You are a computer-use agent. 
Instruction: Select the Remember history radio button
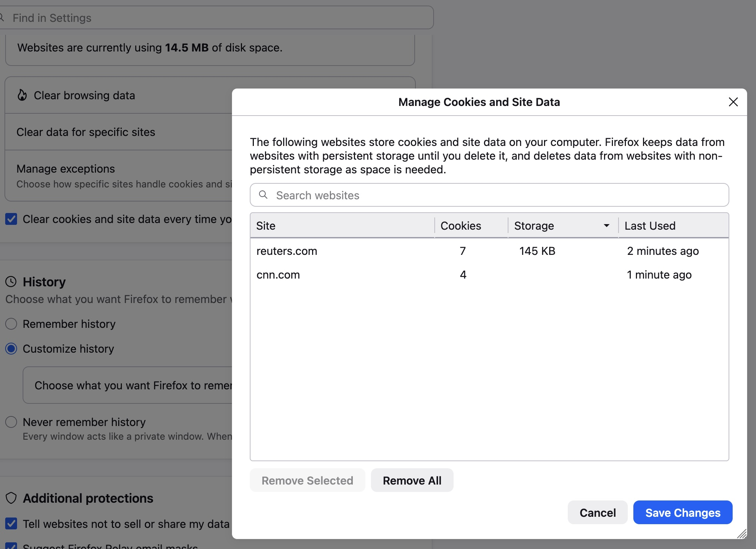click(11, 324)
